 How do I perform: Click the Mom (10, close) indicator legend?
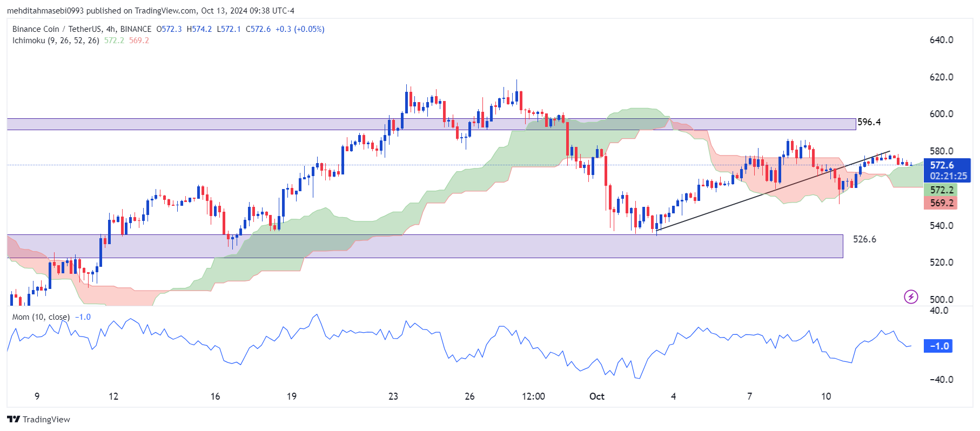[x=41, y=317]
